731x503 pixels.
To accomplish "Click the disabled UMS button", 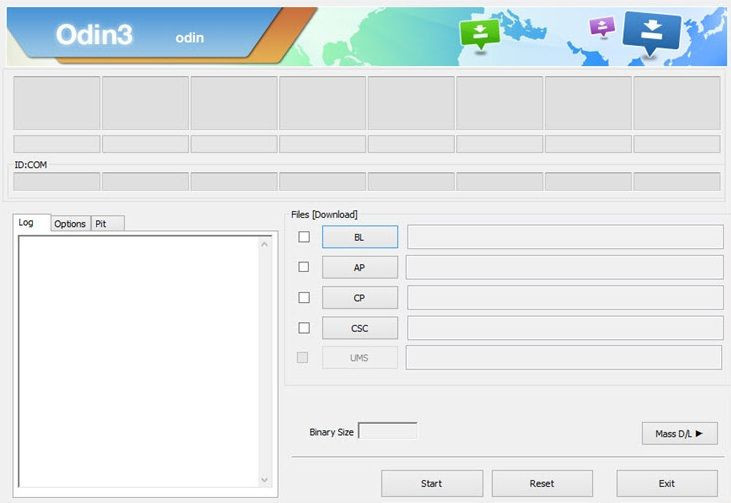I will click(x=360, y=358).
